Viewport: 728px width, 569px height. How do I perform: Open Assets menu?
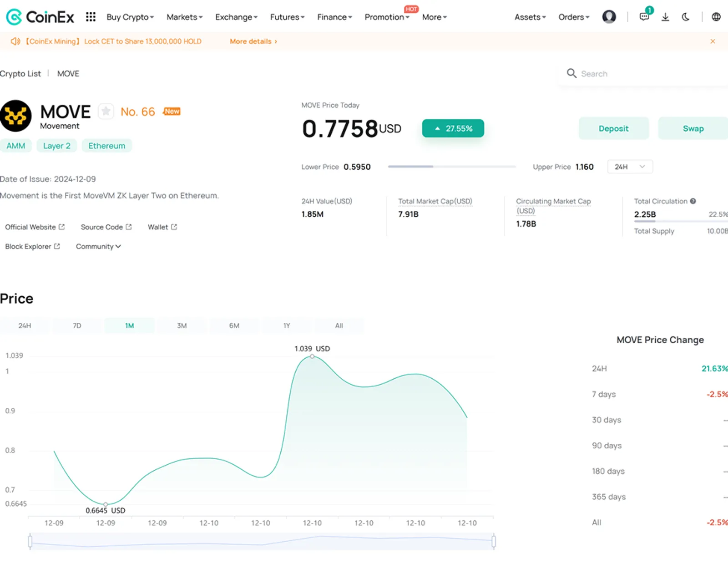click(530, 17)
